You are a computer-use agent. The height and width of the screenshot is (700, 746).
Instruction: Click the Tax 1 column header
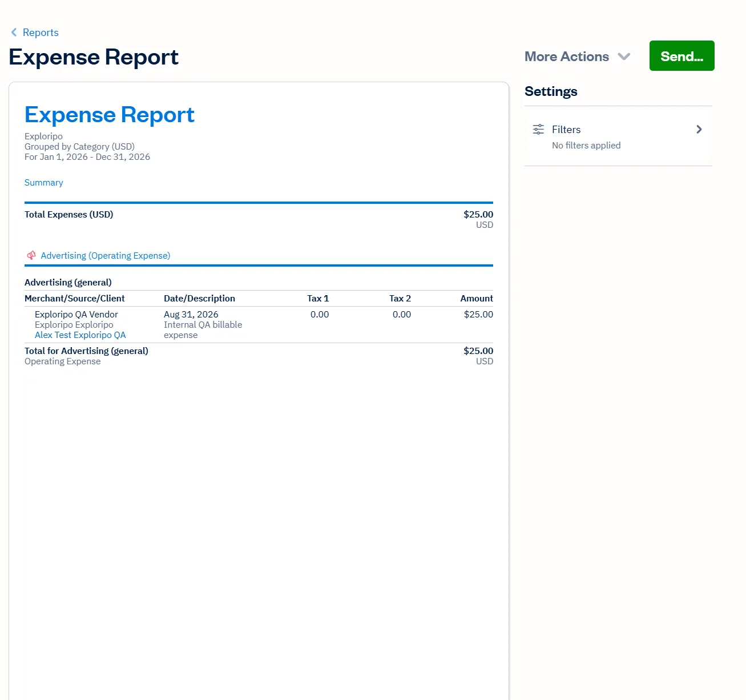(318, 299)
